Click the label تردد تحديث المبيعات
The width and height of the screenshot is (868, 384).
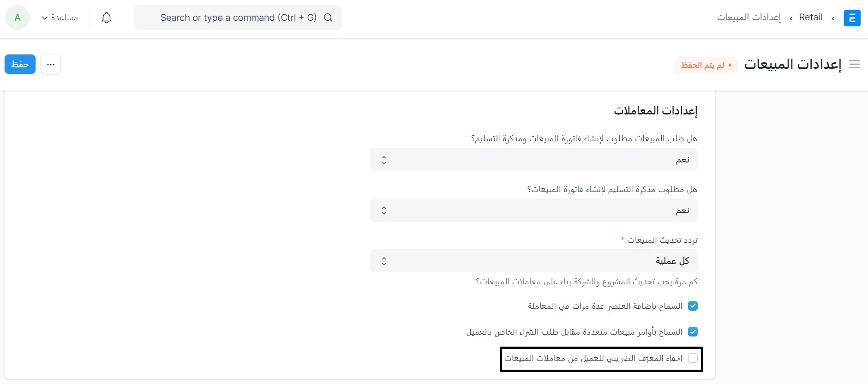pos(662,240)
